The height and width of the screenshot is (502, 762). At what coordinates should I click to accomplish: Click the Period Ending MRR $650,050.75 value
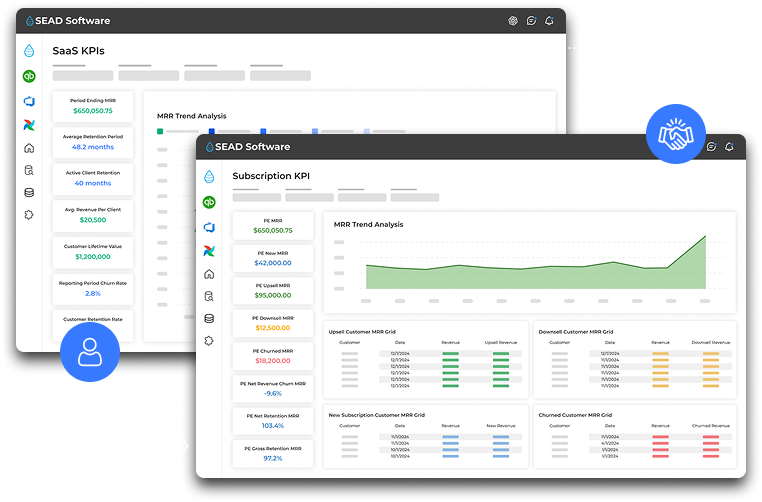[x=93, y=111]
